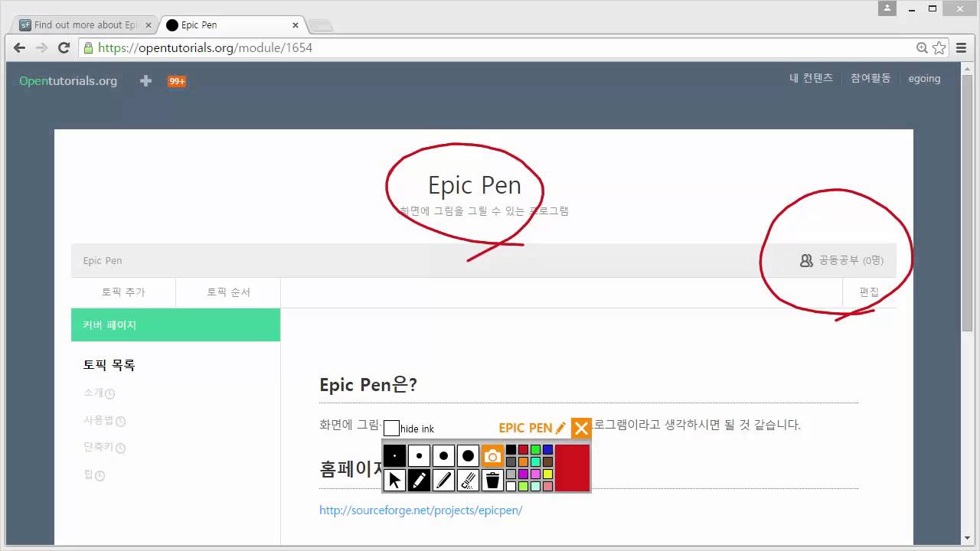Screen dimensions: 980x551
Task: Open the 단축키 topic in sidebar
Action: click(104, 448)
